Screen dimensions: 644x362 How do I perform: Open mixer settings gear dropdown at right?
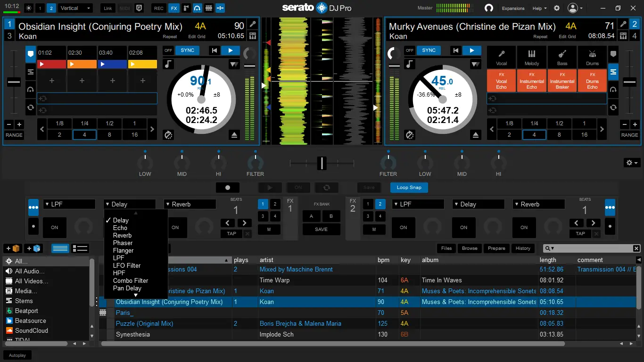pyautogui.click(x=631, y=163)
